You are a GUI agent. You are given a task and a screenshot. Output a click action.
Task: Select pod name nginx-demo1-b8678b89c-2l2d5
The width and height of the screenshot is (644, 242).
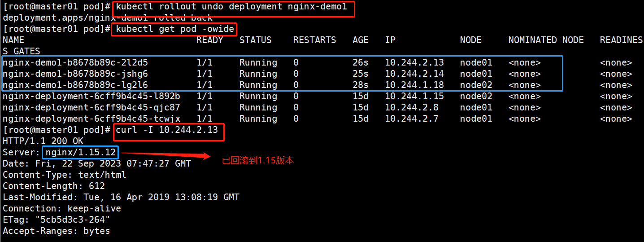[x=75, y=62]
